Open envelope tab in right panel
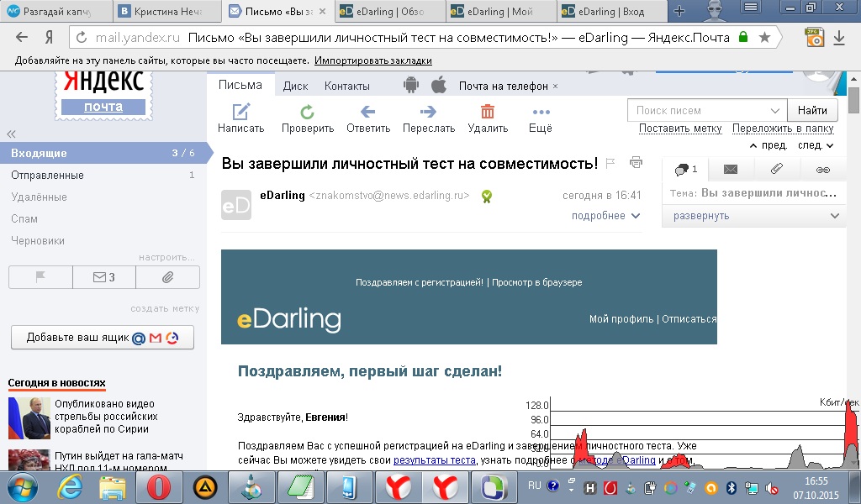This screenshot has height=504, width=861. (731, 170)
